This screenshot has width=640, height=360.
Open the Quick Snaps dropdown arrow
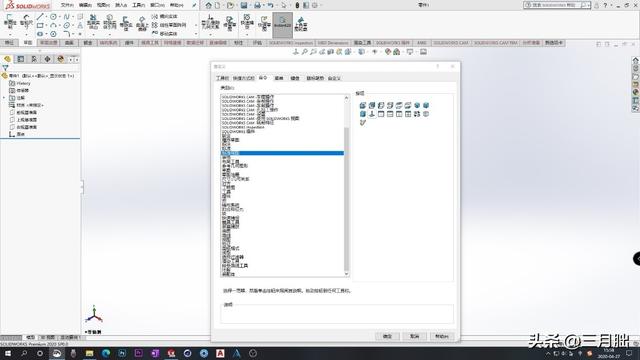click(247, 34)
